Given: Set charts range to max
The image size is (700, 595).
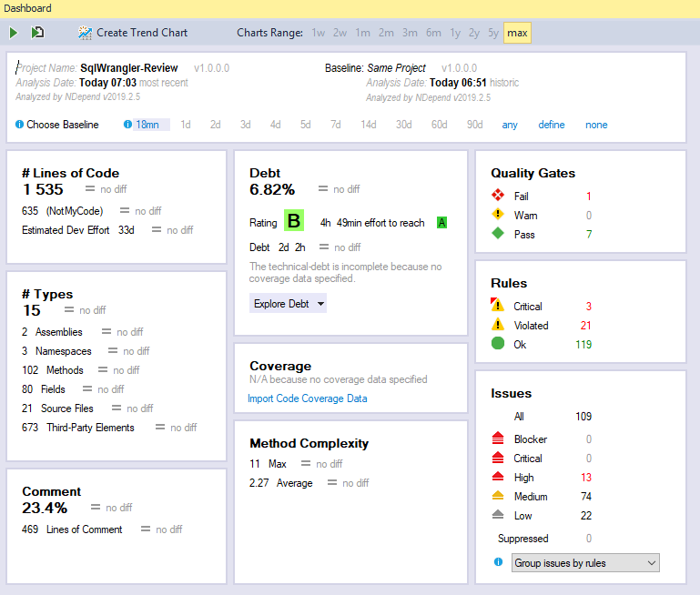Looking at the screenshot, I should click(x=517, y=33).
